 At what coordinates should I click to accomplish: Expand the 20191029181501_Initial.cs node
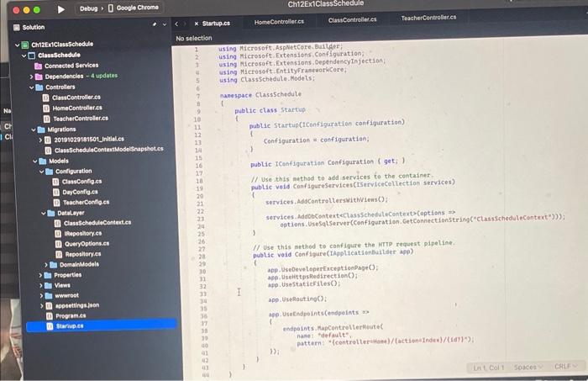click(x=40, y=140)
